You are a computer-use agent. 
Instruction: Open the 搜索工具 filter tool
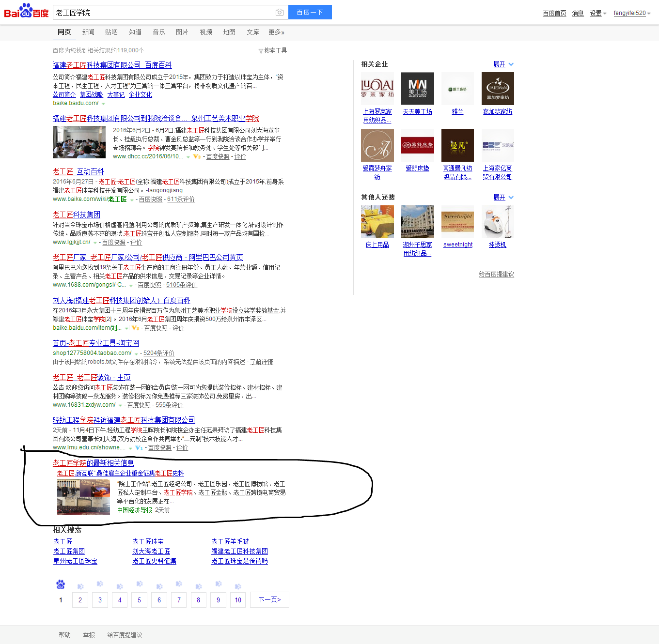point(273,50)
